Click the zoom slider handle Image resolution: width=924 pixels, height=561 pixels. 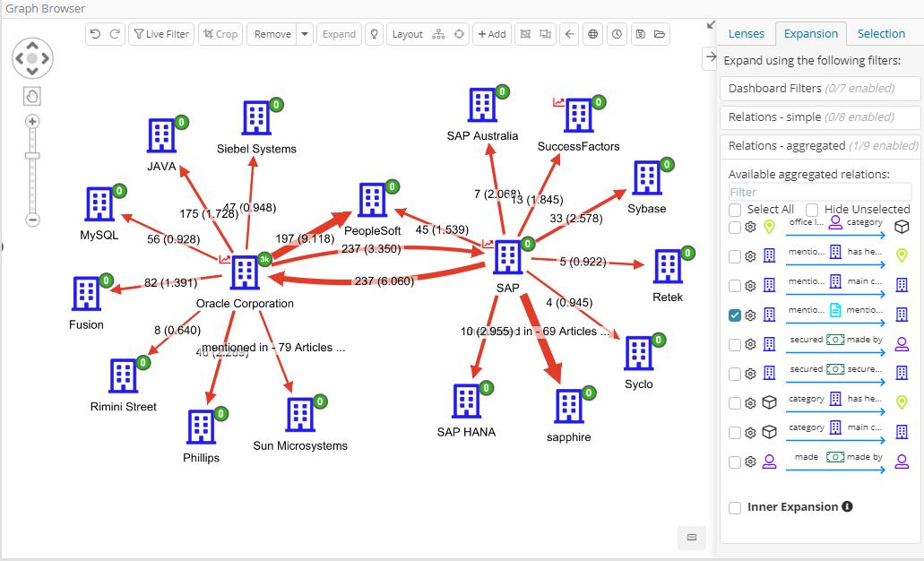point(32,156)
